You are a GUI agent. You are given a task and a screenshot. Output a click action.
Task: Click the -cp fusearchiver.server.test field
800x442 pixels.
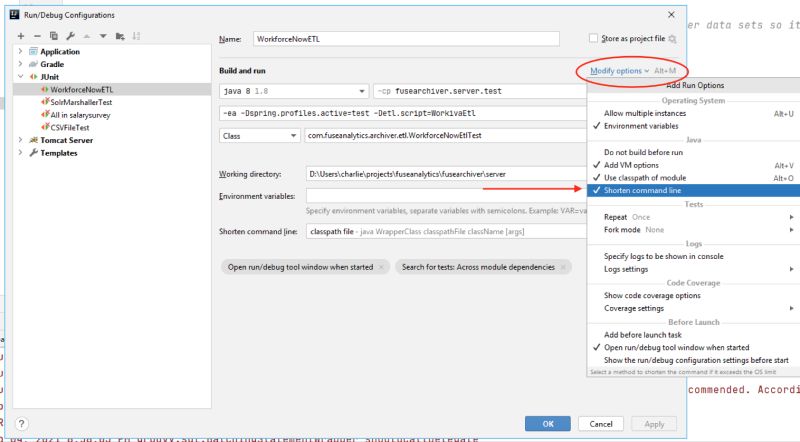click(480, 91)
